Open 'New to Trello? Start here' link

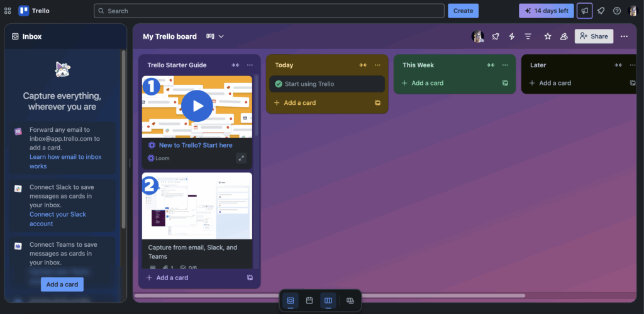point(196,145)
